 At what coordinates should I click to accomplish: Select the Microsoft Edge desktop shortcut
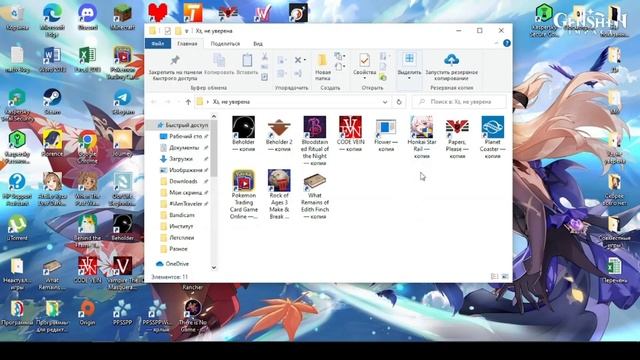[x=52, y=20]
